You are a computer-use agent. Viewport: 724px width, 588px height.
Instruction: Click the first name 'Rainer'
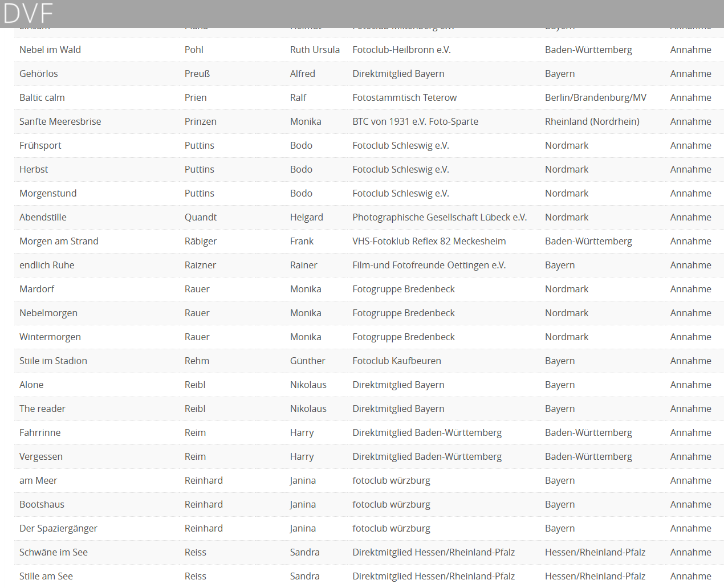pos(304,265)
